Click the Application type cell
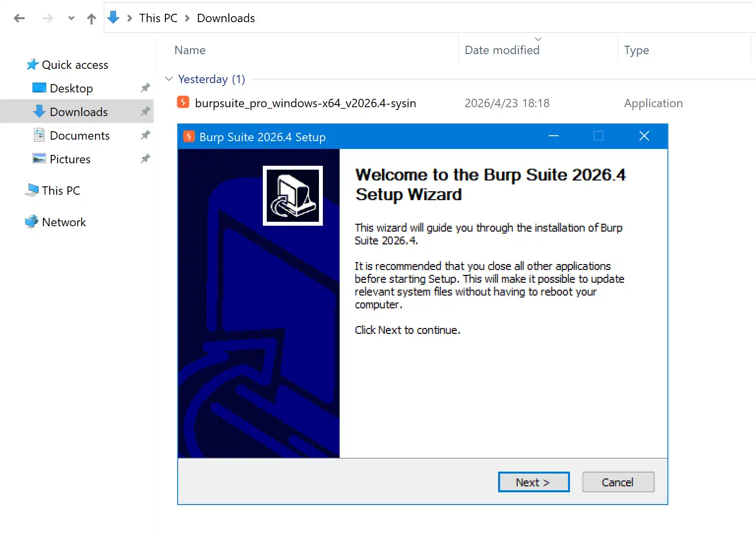Image resolution: width=756 pixels, height=537 pixels. (654, 103)
